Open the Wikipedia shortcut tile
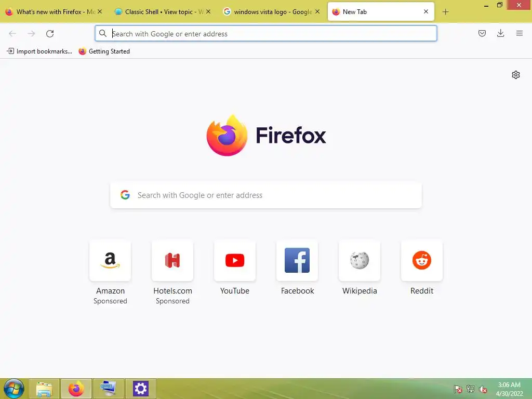 click(x=360, y=261)
